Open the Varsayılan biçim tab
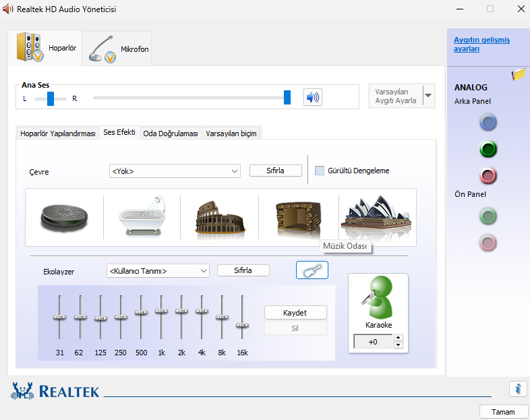This screenshot has width=530, height=420. tap(231, 133)
